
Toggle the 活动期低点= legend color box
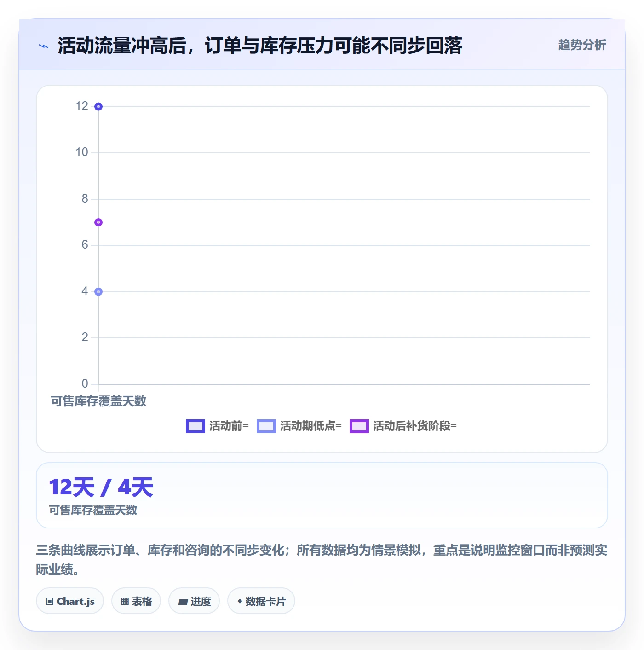pos(266,426)
